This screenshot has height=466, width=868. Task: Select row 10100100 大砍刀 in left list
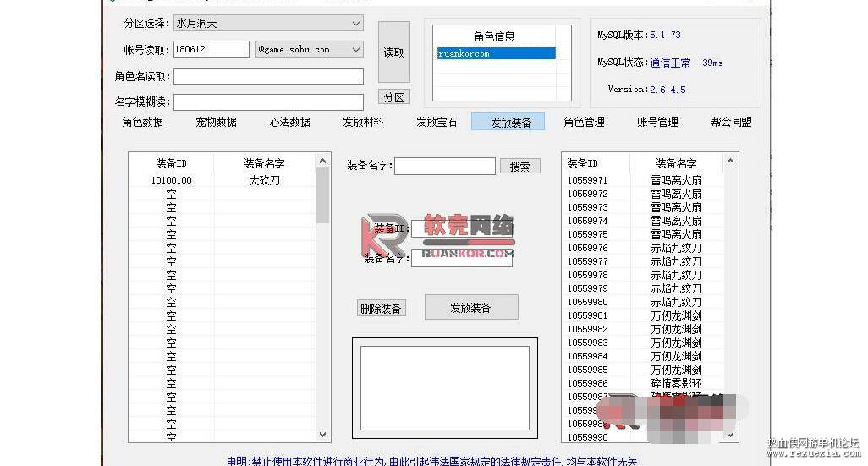pos(222,180)
